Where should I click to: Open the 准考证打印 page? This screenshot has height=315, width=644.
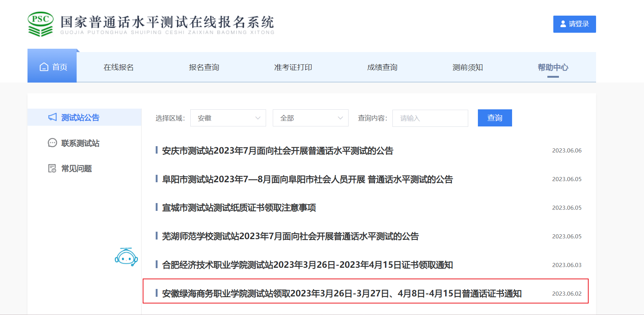point(293,67)
